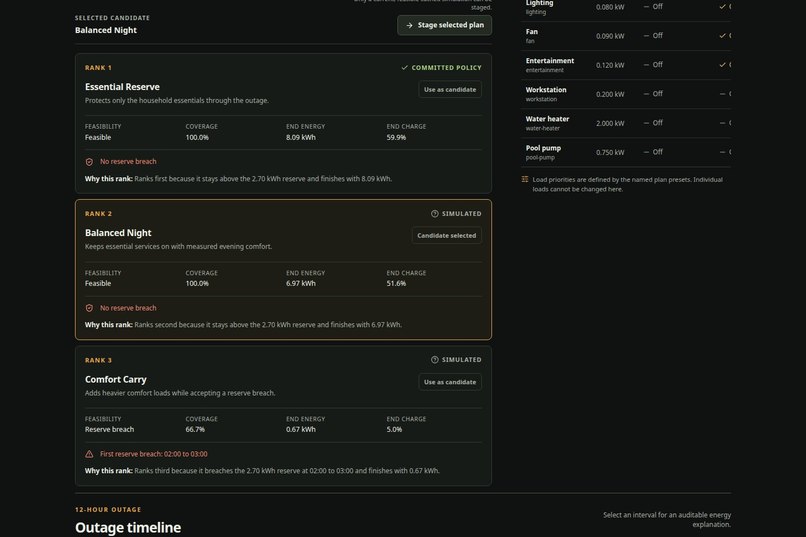Screen dimensions: 806x537
Task: Click the 66.7% coverage value
Action: click(x=195, y=429)
